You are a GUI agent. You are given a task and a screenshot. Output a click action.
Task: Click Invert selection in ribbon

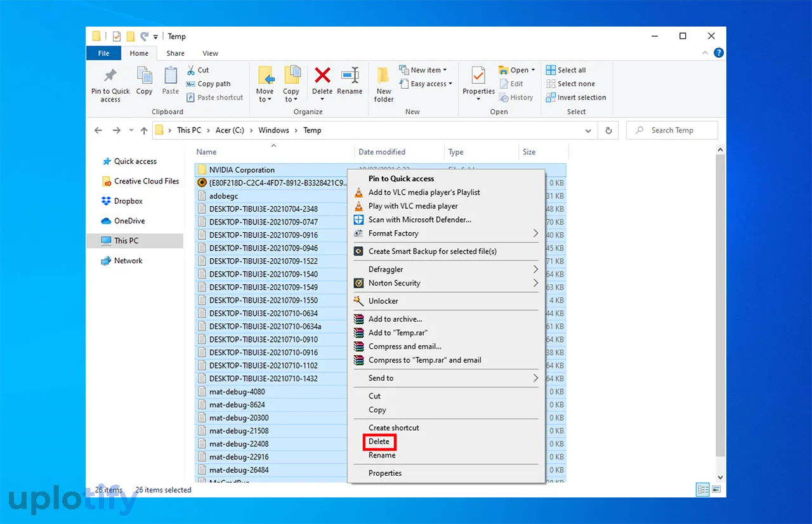[577, 98]
